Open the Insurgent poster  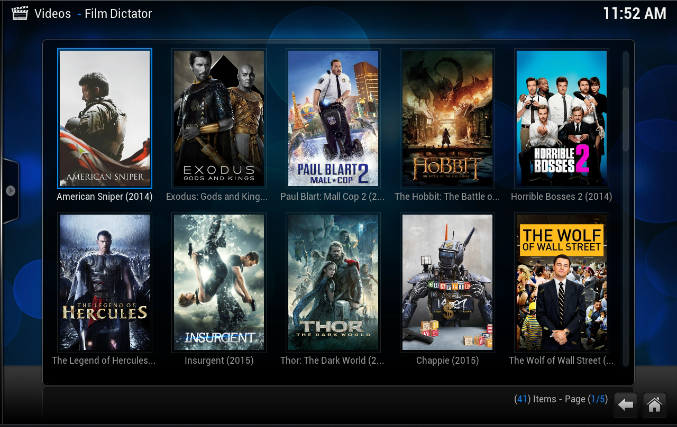(x=219, y=282)
